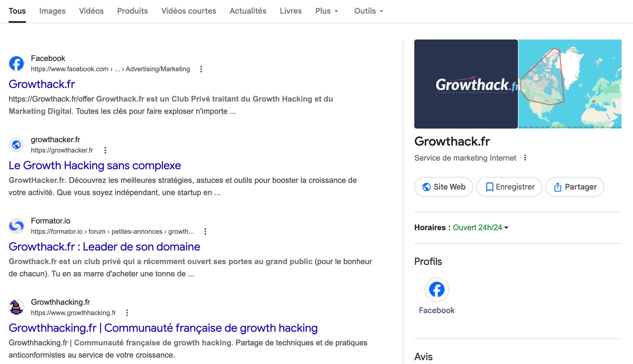This screenshot has height=364, width=633.
Task: Open Le Growth Hacking sans complexe link
Action: pos(95,165)
